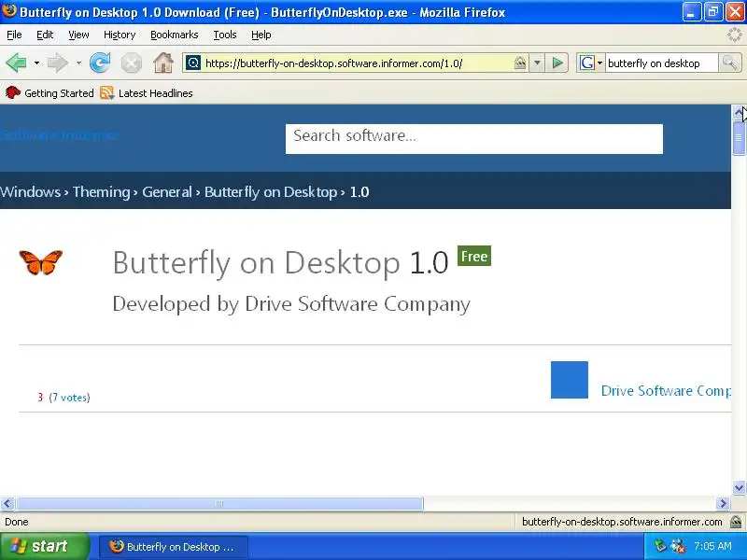This screenshot has height=560, width=747.
Task: Click the Search software input field
Action: tap(474, 138)
